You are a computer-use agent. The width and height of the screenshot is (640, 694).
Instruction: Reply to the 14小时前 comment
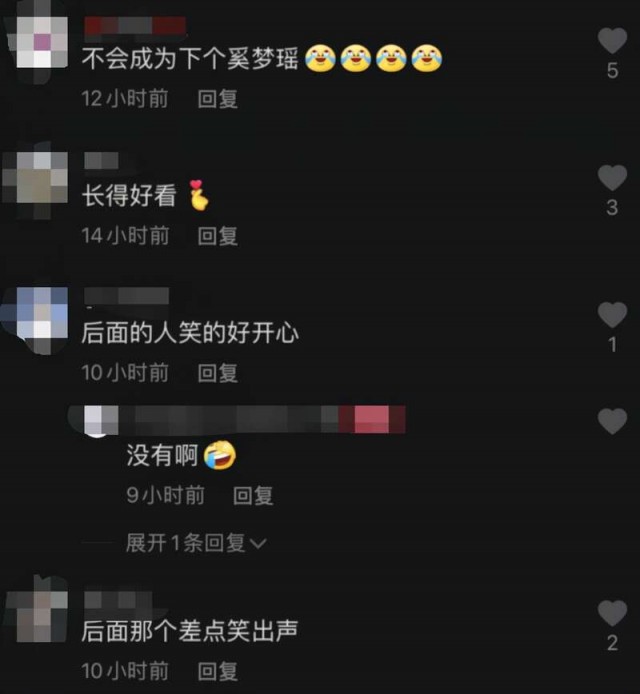coord(217,235)
